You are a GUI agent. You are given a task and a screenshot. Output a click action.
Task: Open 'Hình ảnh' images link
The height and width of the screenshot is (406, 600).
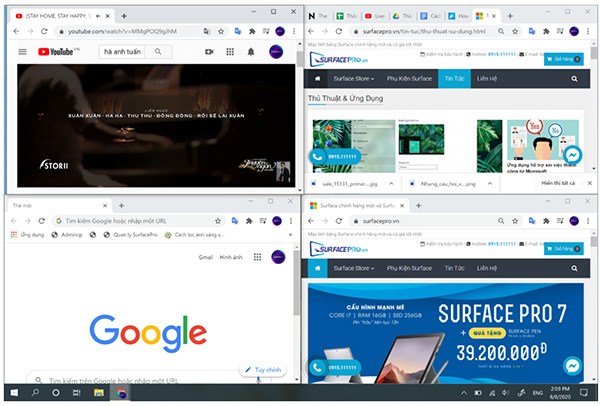point(231,257)
